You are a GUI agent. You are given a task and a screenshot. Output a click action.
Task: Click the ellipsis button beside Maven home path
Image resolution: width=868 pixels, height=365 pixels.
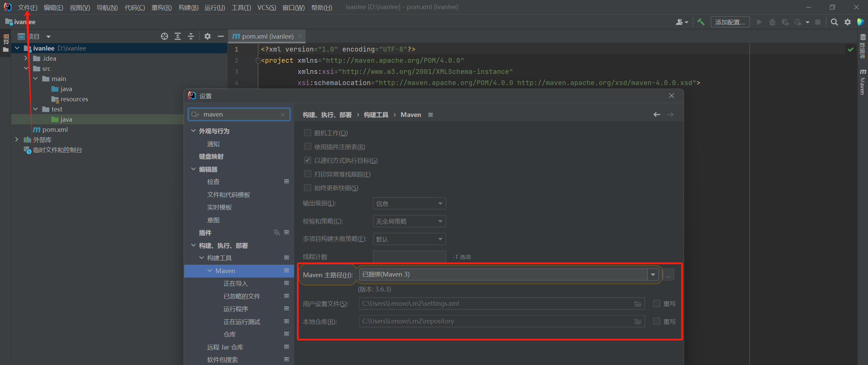coord(668,275)
